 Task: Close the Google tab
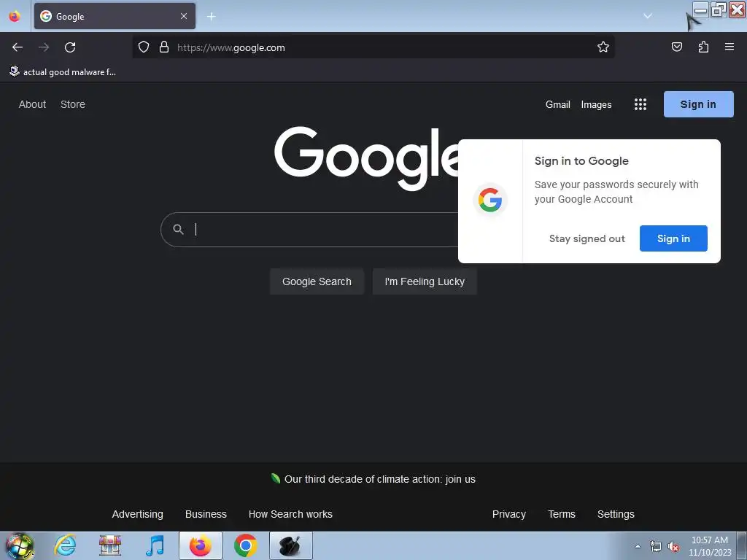coord(184,16)
